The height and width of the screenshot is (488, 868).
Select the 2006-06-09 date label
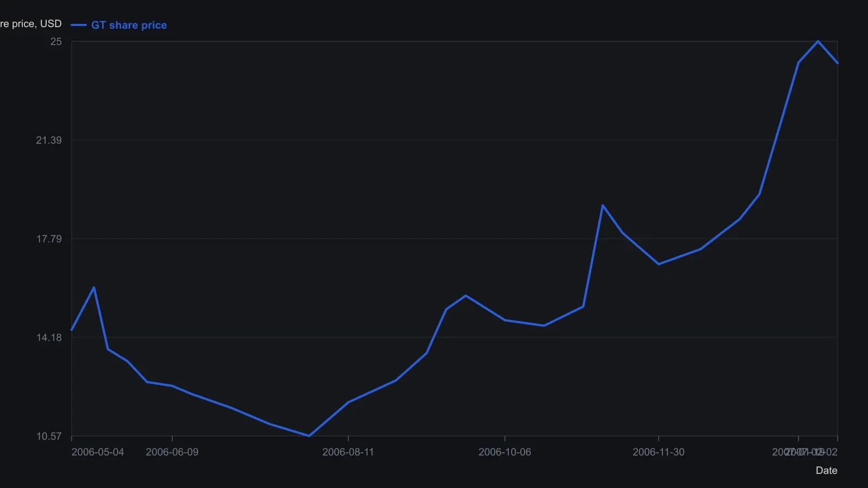coord(172,452)
